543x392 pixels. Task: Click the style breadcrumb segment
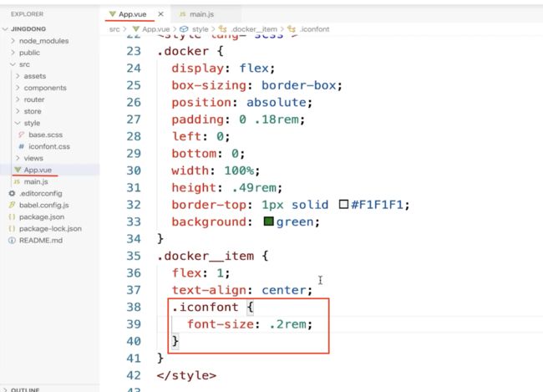[200, 29]
